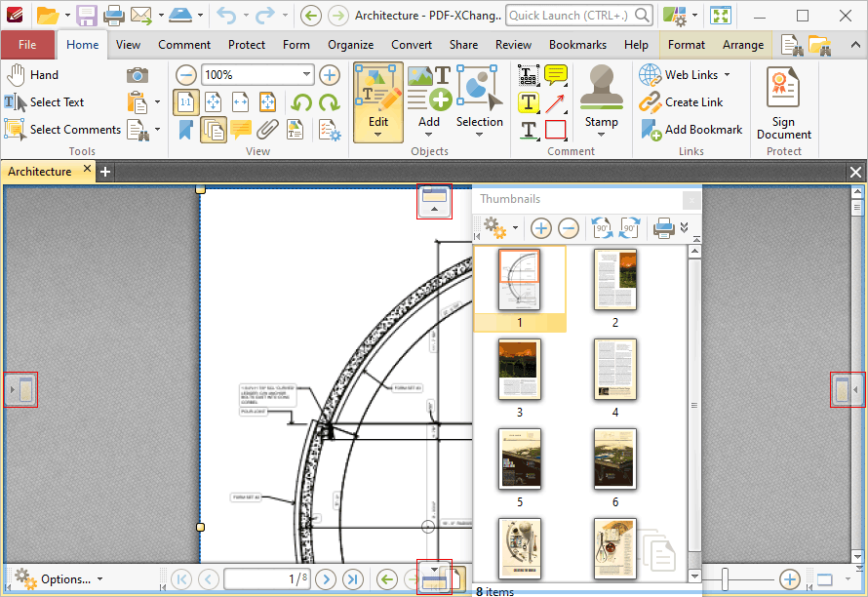
Task: Open the Stamp tool
Action: click(601, 100)
